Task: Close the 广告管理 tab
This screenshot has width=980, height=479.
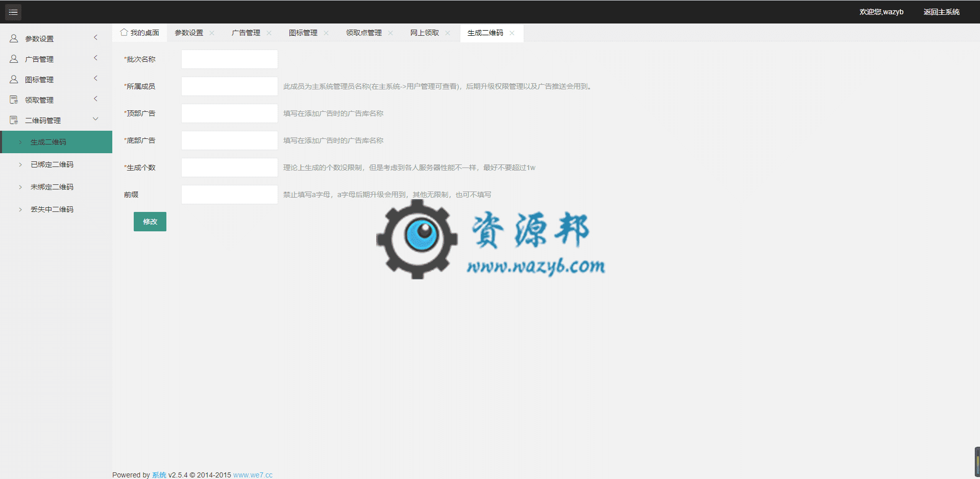Action: pyautogui.click(x=269, y=33)
